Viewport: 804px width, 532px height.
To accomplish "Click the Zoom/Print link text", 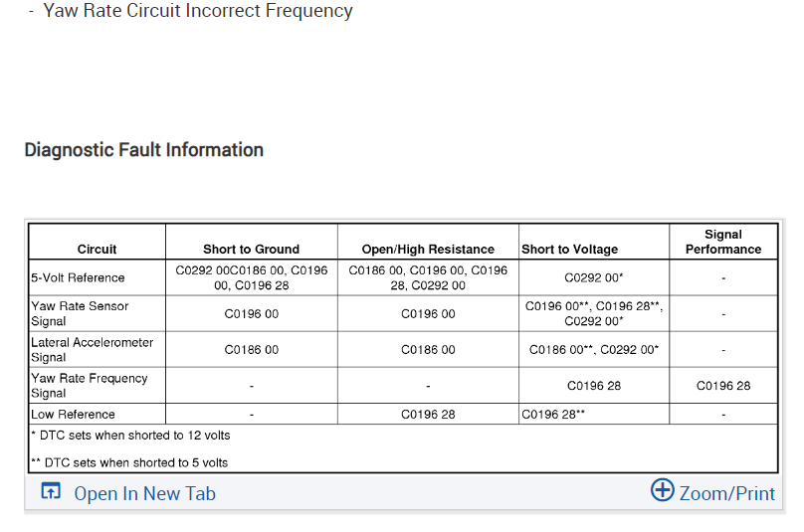I will [x=726, y=493].
